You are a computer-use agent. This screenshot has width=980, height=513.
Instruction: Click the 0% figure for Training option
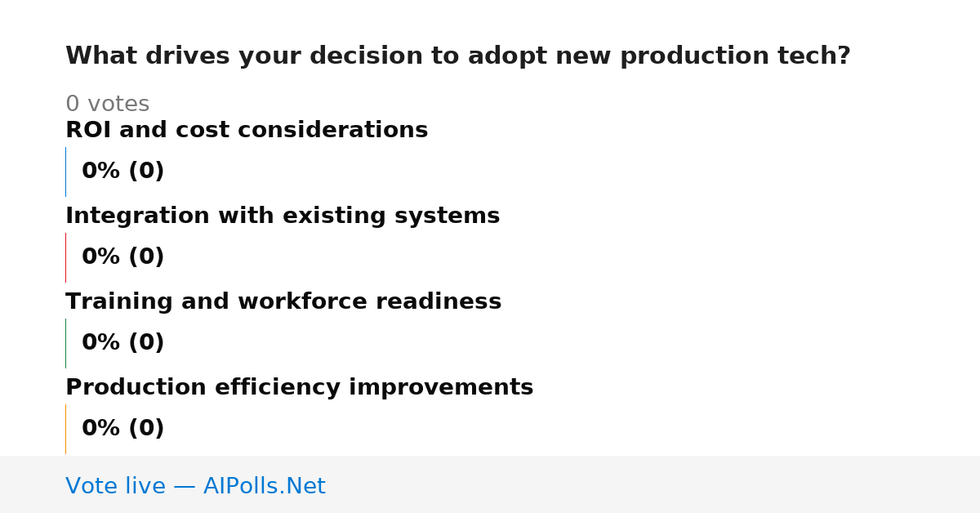(x=101, y=343)
